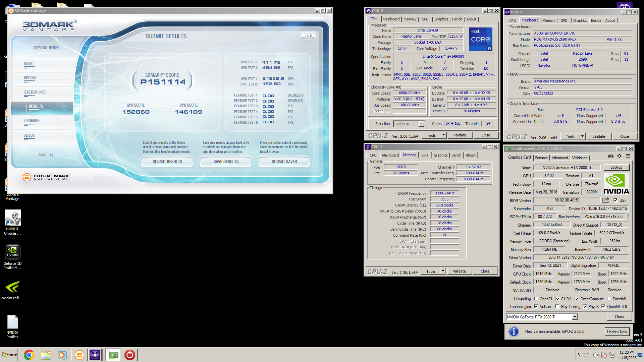Open Action Center flag icon in tray
The height and width of the screenshot is (362, 644).
604,355
